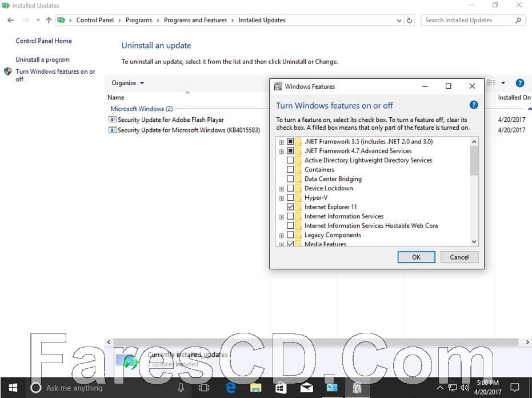Click the features list scroll down arrow
The width and height of the screenshot is (532, 398).
pyautogui.click(x=474, y=241)
